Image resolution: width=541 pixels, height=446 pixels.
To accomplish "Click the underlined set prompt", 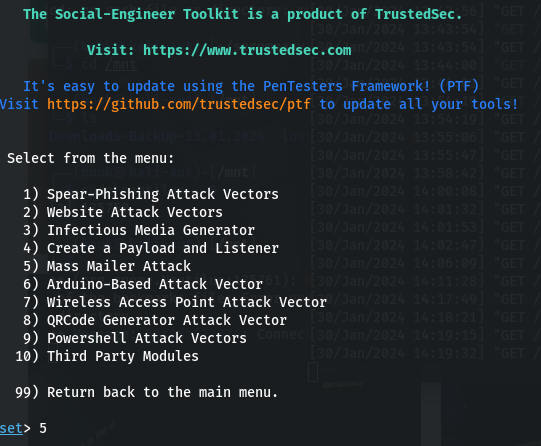I will tap(11, 428).
